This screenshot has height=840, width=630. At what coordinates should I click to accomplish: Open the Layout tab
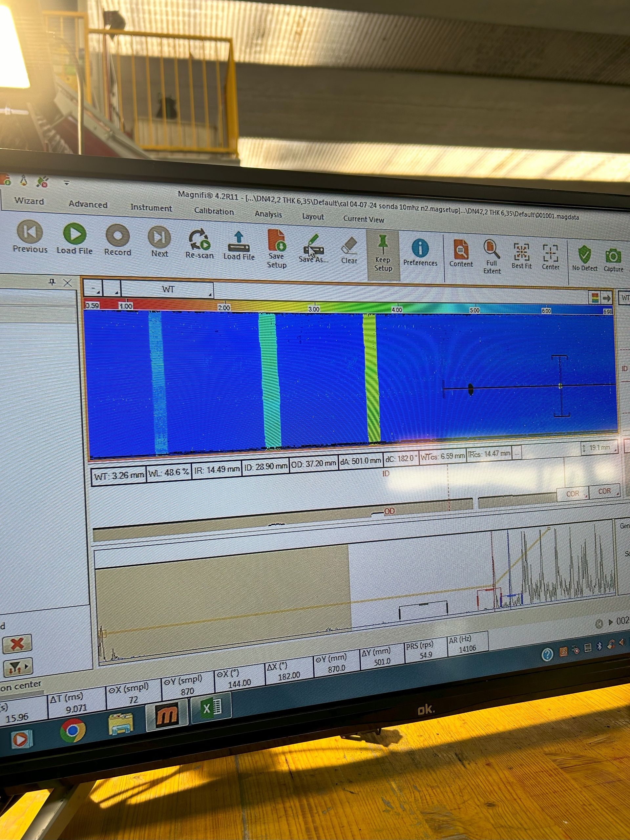[313, 217]
